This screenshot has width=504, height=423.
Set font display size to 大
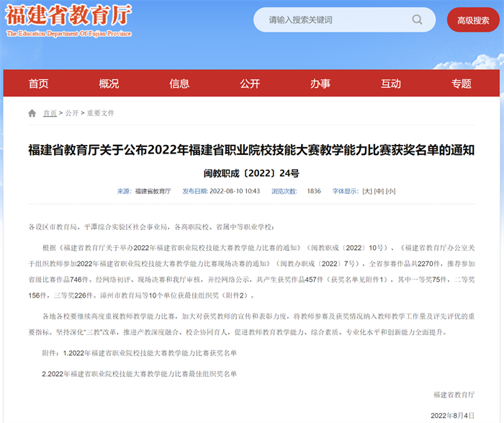(367, 191)
